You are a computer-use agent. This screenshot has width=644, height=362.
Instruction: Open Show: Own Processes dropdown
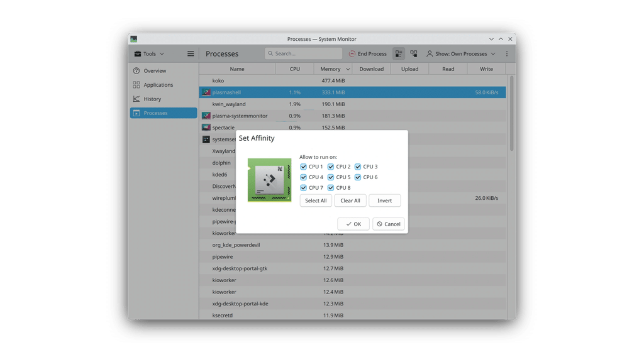(461, 54)
